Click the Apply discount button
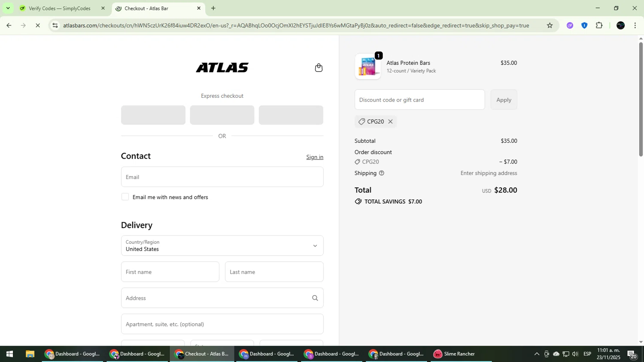Viewport: 644px width, 362px height. (504, 100)
